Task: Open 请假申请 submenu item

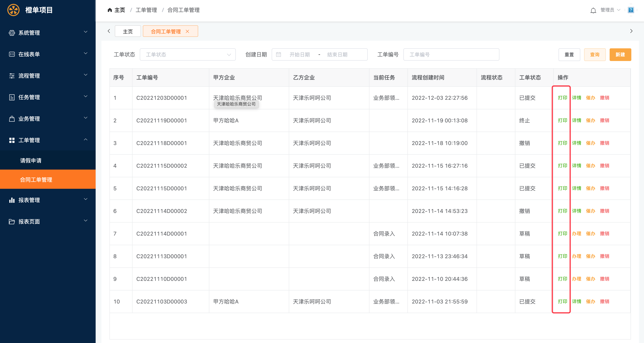Action: [31, 160]
